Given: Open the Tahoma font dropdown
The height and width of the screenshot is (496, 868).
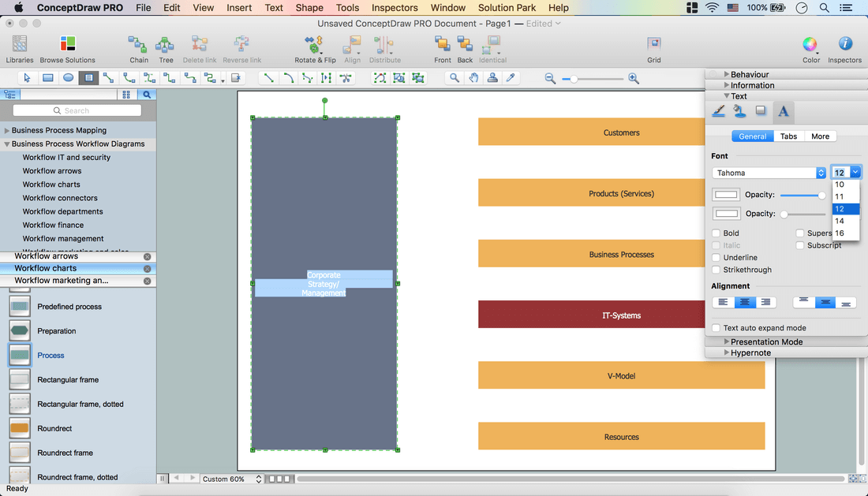Looking at the screenshot, I should pos(769,173).
